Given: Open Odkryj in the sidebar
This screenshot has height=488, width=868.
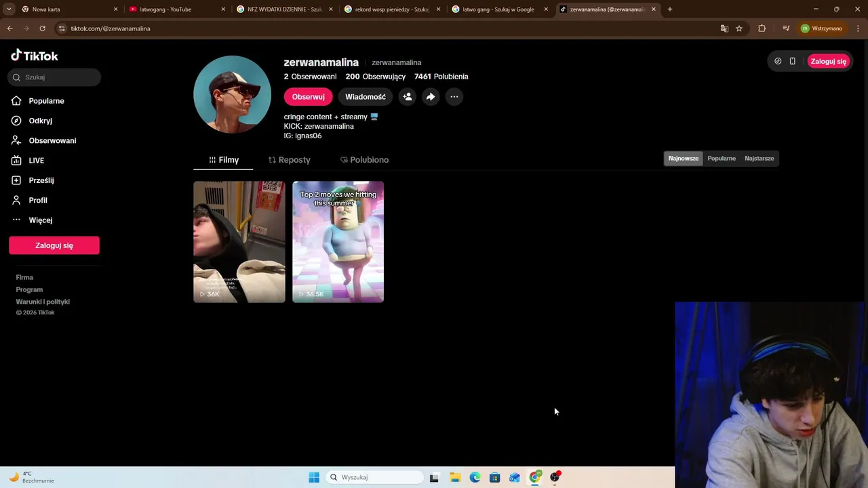Looking at the screenshot, I should tap(32, 121).
